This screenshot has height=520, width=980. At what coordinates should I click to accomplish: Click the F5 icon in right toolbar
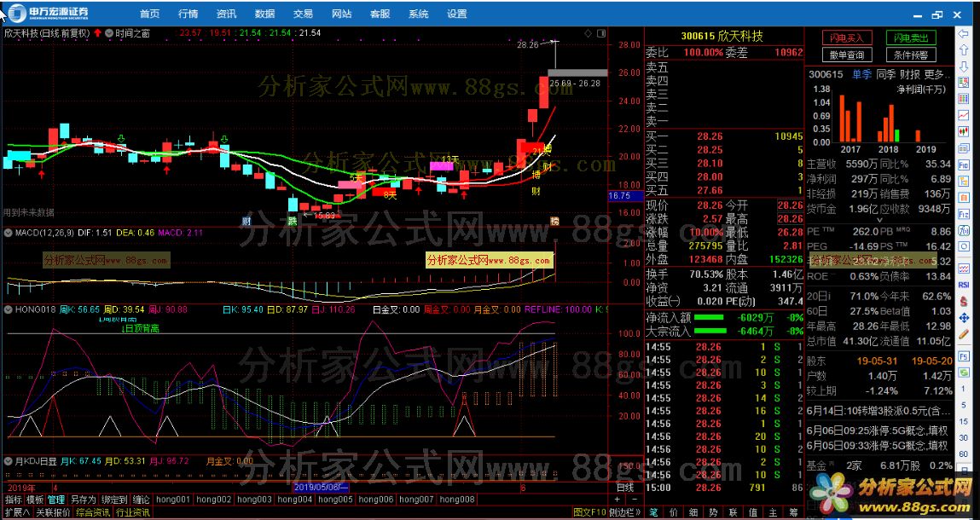pos(963,356)
